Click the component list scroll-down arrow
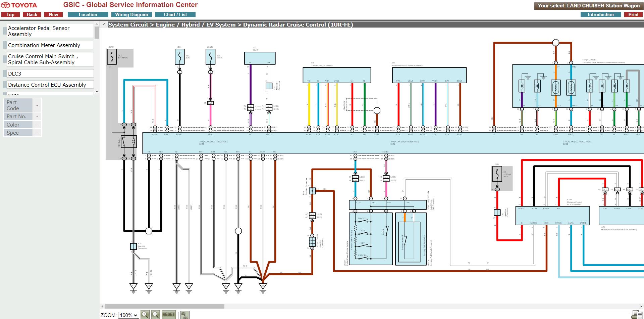Viewport: 644px width, 319px height. tap(97, 92)
